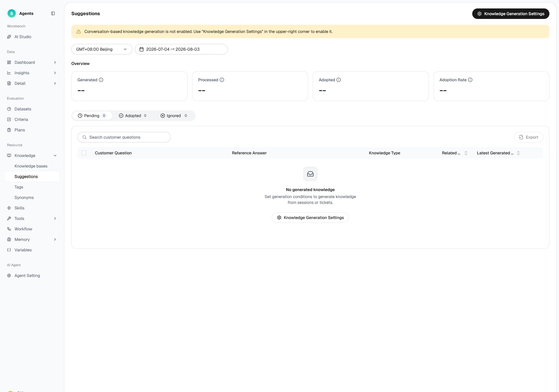The height and width of the screenshot is (392, 559).
Task: Click the Reference Answer column header
Action: (249, 153)
